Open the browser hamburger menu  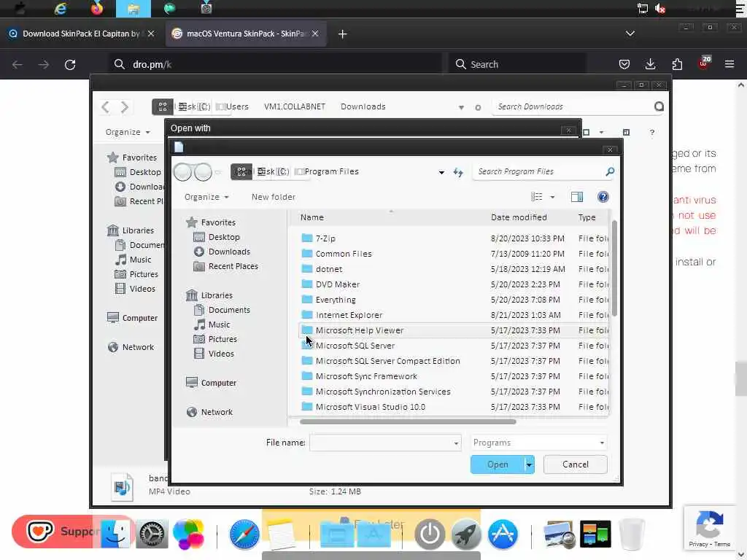[729, 64]
